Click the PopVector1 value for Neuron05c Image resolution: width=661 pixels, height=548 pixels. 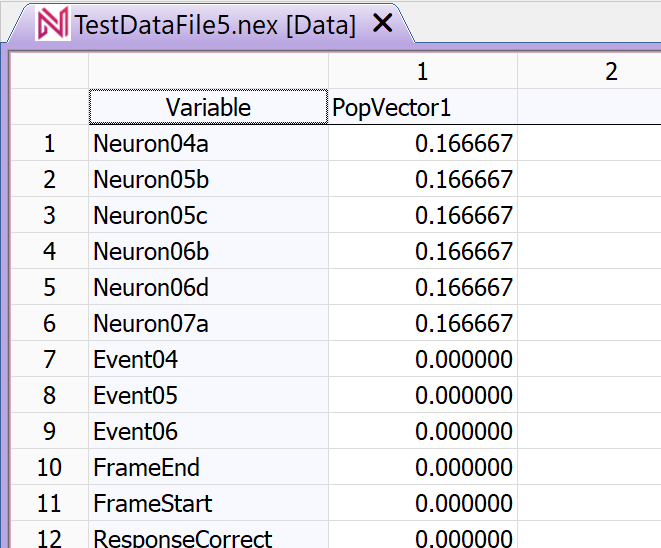(422, 215)
